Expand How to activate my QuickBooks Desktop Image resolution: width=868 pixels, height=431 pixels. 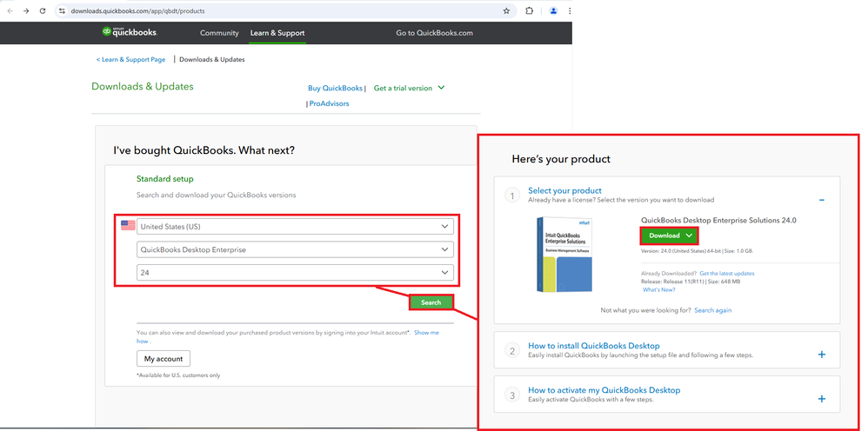[822, 399]
